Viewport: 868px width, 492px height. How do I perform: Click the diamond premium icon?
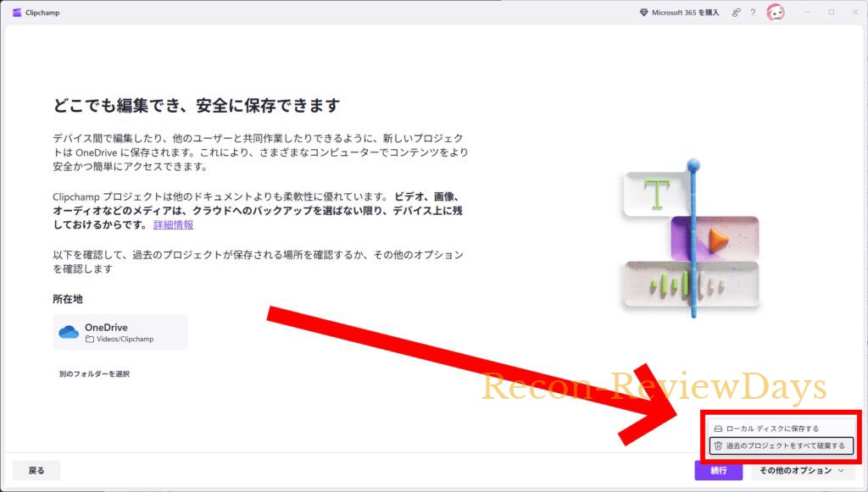tap(643, 12)
